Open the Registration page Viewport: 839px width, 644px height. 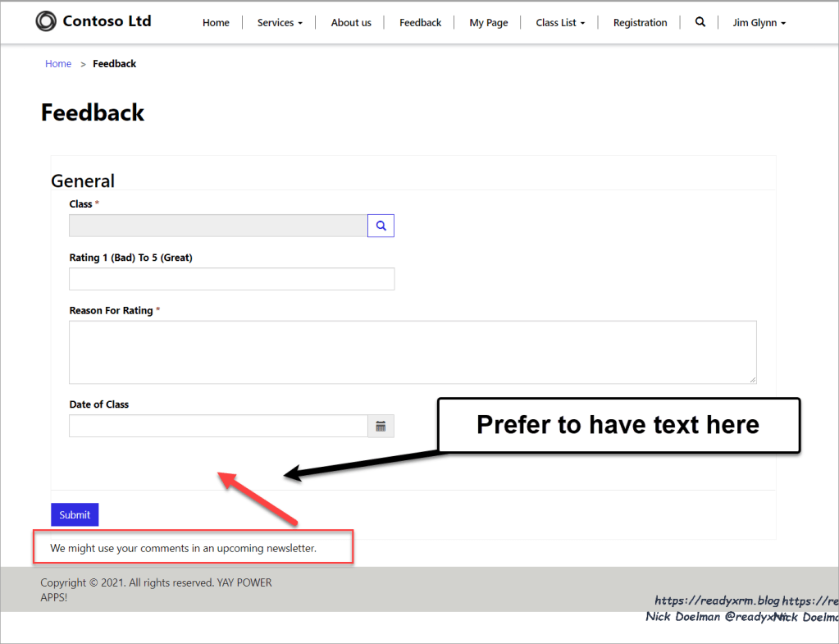pyautogui.click(x=640, y=23)
